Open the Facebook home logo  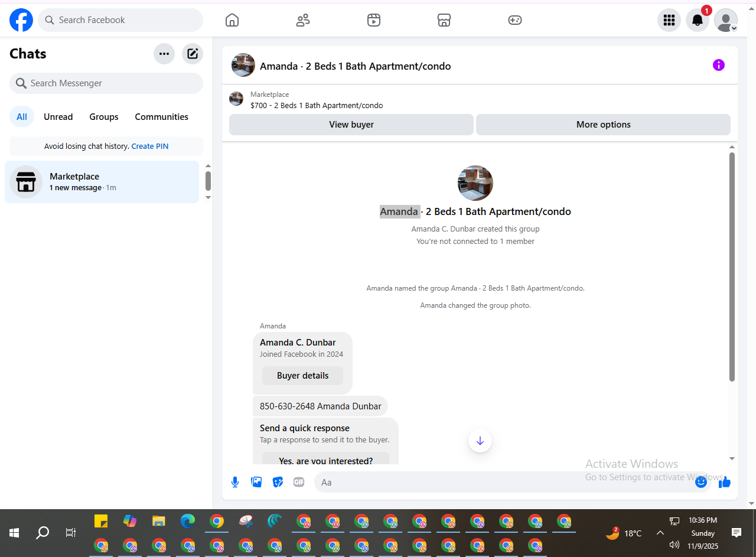(x=21, y=20)
